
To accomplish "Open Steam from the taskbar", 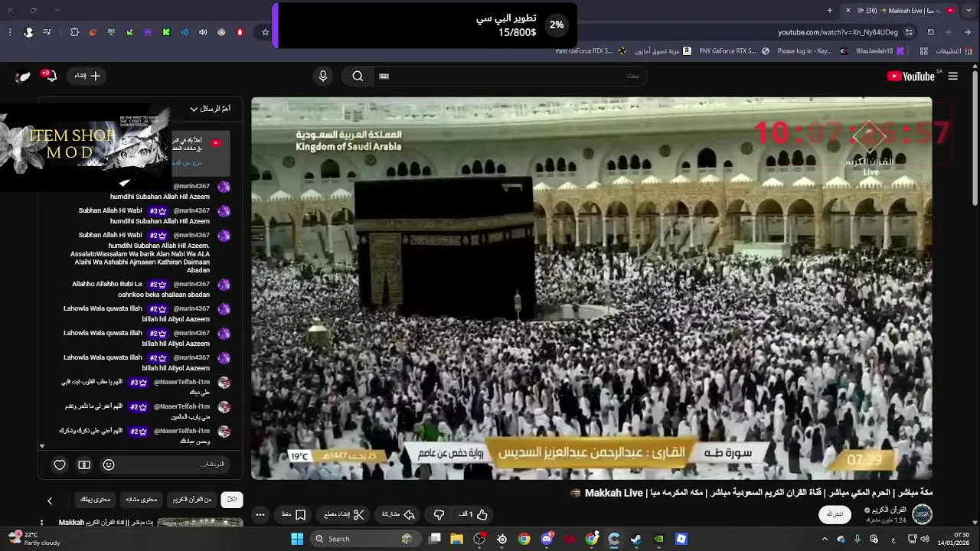I will 635,539.
